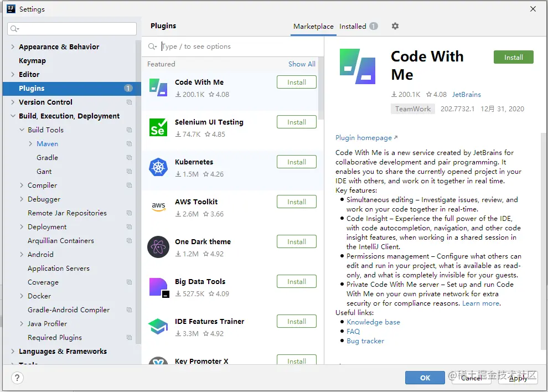Click the IntelliJ logo in title bar
This screenshot has height=392, width=548.
pyautogui.click(x=11, y=9)
